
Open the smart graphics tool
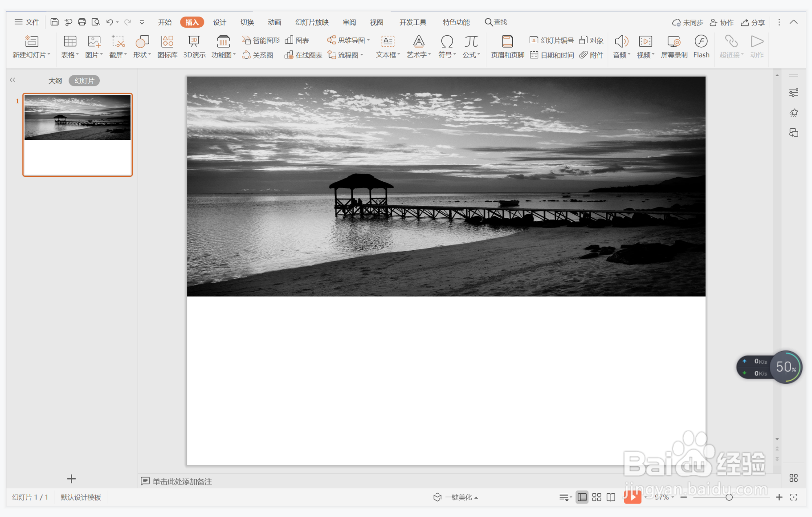[x=261, y=40]
